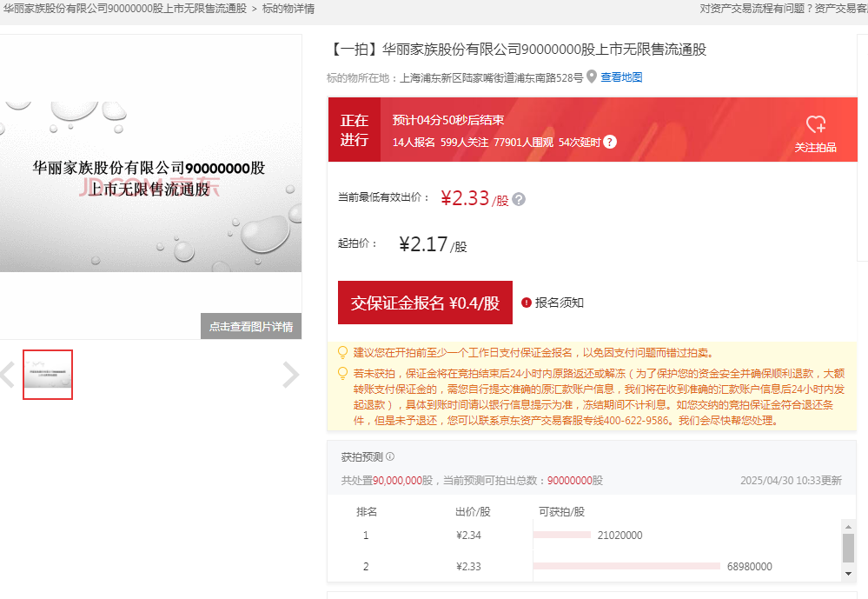Click the lightbulb icon before 若未获拍
The width and height of the screenshot is (868, 599).
(342, 374)
